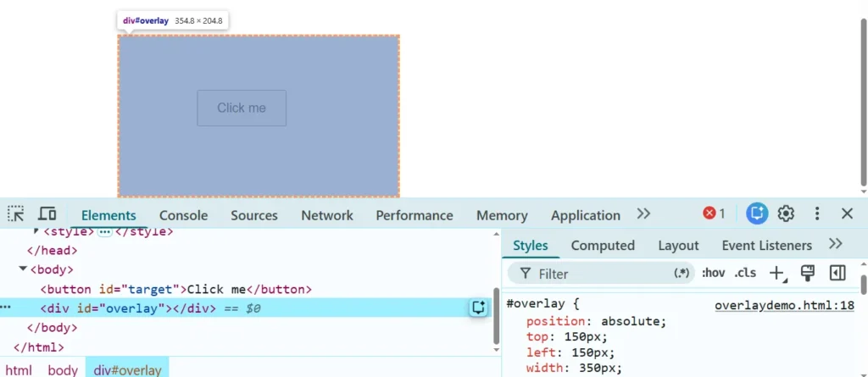Open the Event Listeners sidebar tab
868x377 pixels.
pyautogui.click(x=766, y=245)
